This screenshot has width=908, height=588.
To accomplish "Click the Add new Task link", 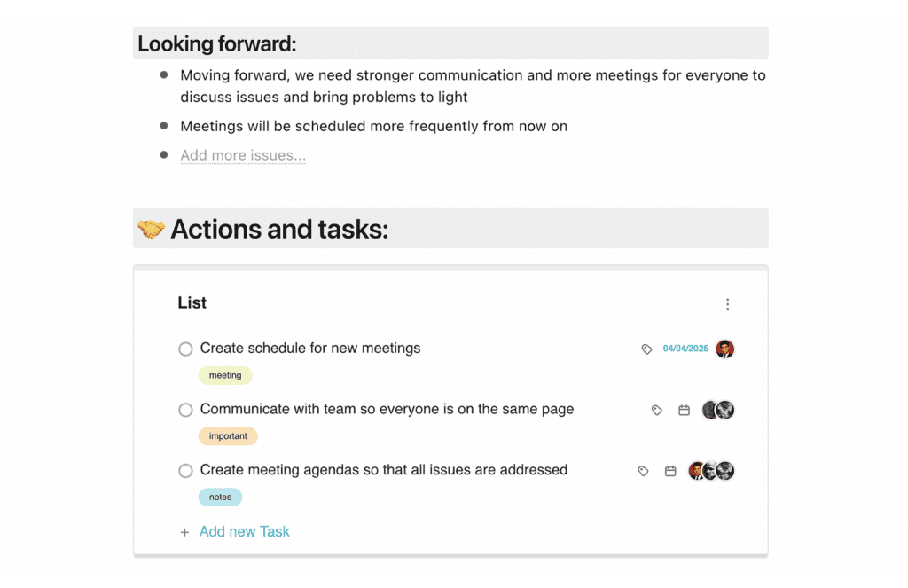I will (244, 531).
